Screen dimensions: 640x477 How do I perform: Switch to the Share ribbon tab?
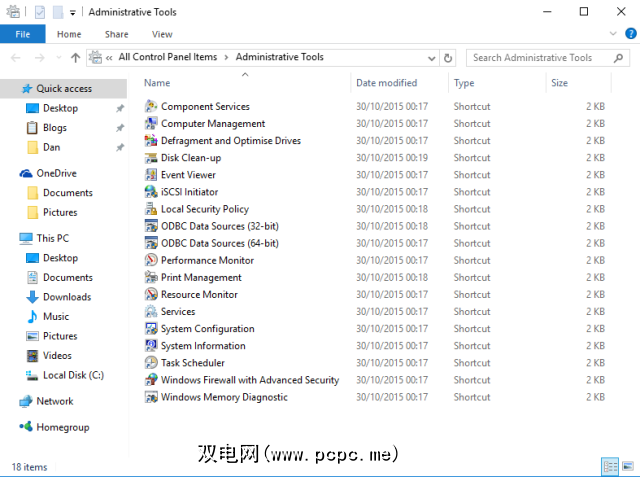[x=116, y=34]
